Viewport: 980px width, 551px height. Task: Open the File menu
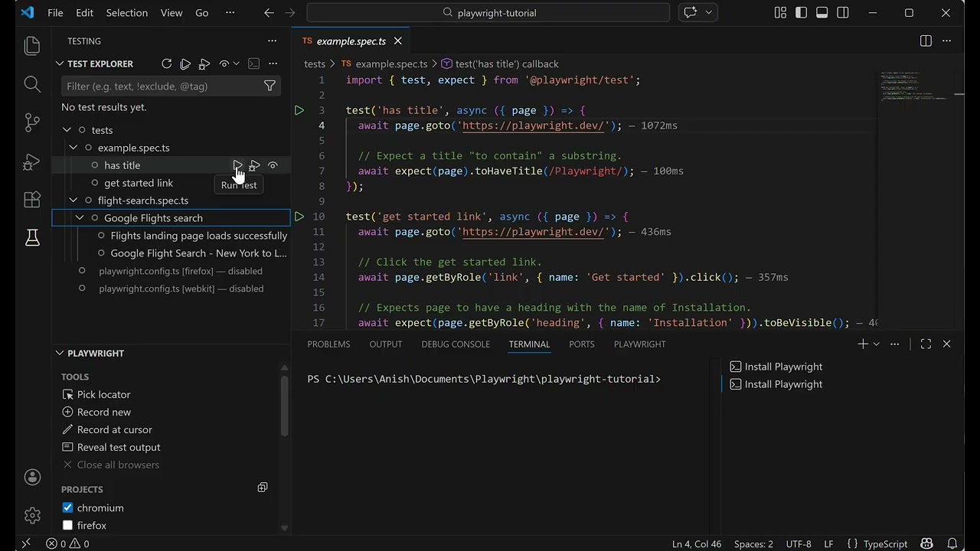[55, 13]
